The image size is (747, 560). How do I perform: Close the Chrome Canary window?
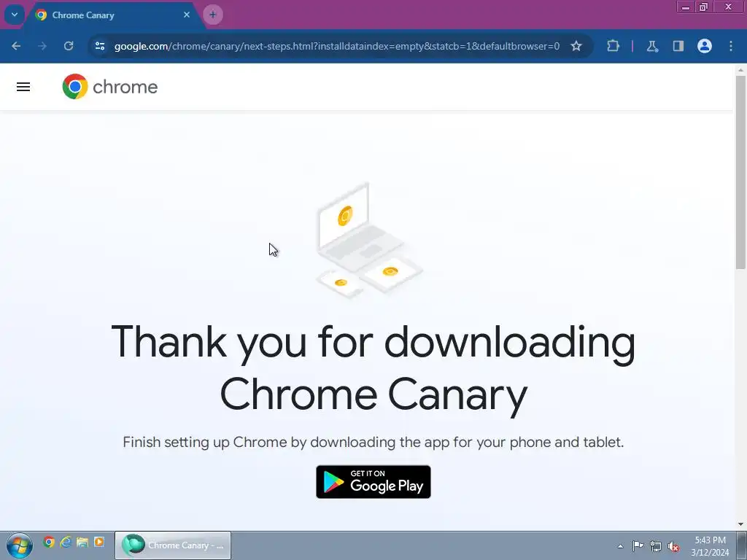pos(728,7)
